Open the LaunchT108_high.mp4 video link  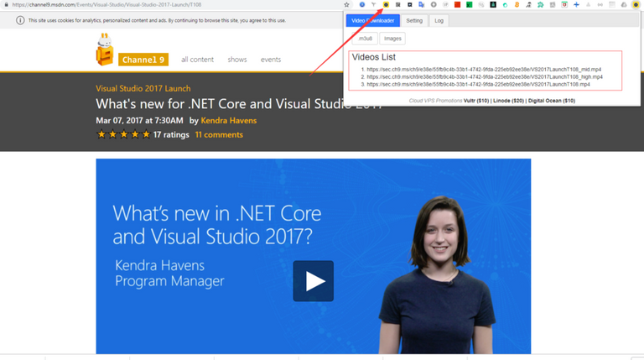click(485, 76)
